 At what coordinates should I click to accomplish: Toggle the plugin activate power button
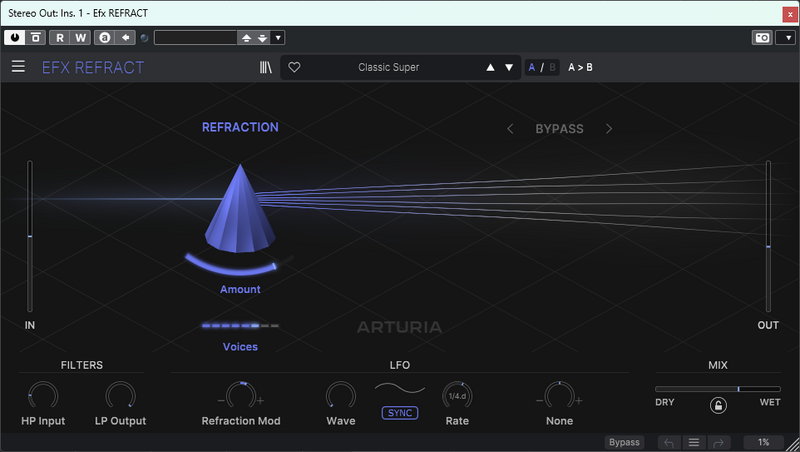tap(14, 38)
